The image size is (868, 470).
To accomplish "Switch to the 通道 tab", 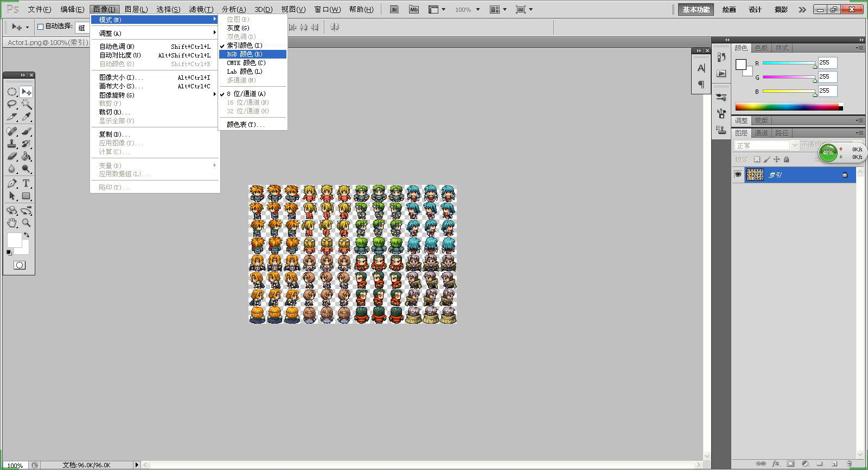I will pos(761,133).
